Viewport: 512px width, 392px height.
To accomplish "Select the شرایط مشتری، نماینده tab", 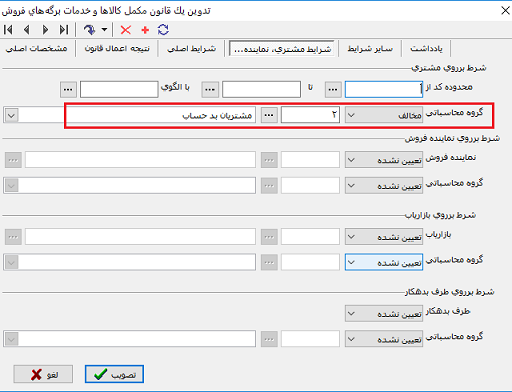I will click(x=282, y=49).
